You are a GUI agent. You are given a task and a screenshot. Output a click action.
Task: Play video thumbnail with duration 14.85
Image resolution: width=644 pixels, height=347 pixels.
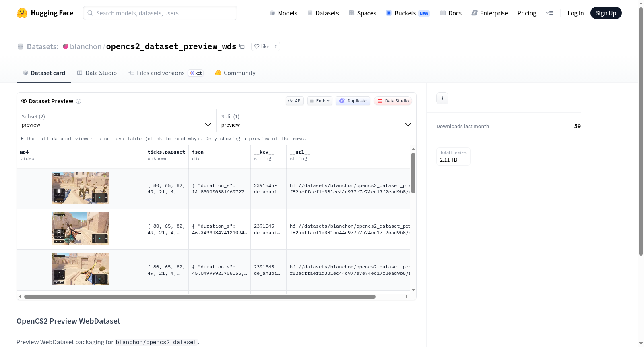(x=80, y=188)
